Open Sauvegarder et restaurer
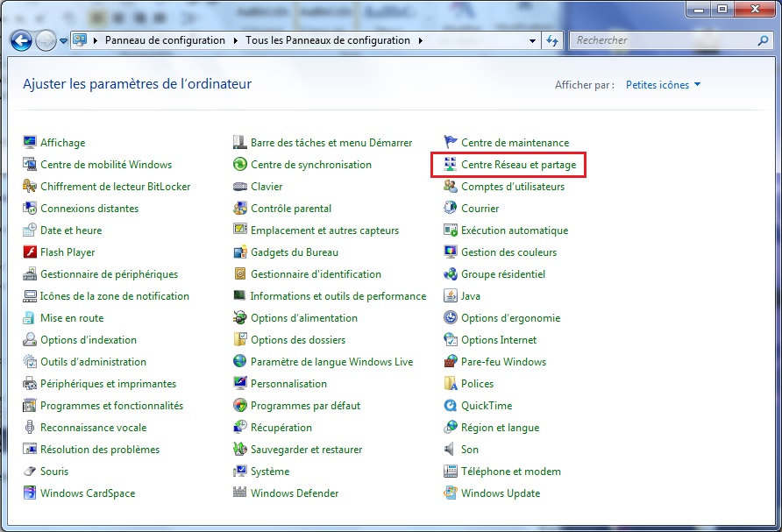This screenshot has height=532, width=782. [306, 450]
